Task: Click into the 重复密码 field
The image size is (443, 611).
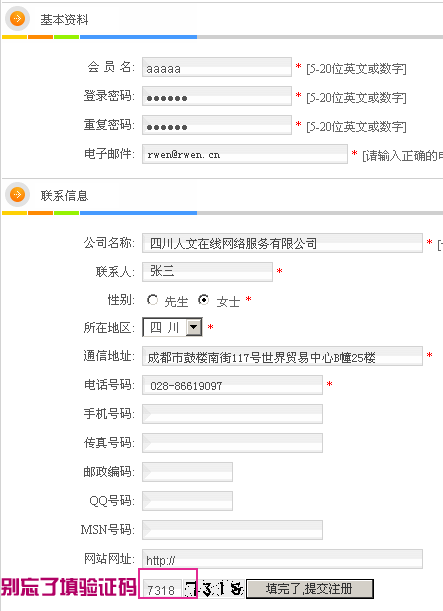Action: click(217, 125)
